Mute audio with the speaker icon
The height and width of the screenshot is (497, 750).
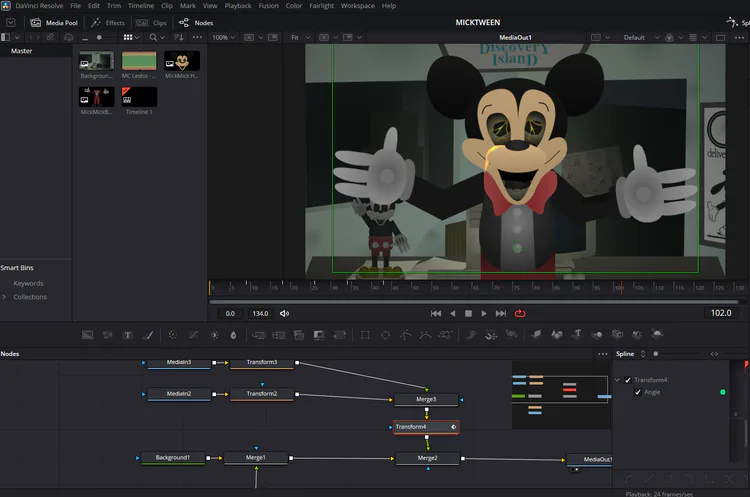[285, 313]
